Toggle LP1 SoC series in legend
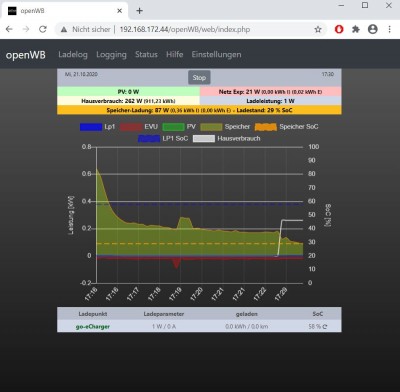The width and height of the screenshot is (400, 392). (163, 138)
